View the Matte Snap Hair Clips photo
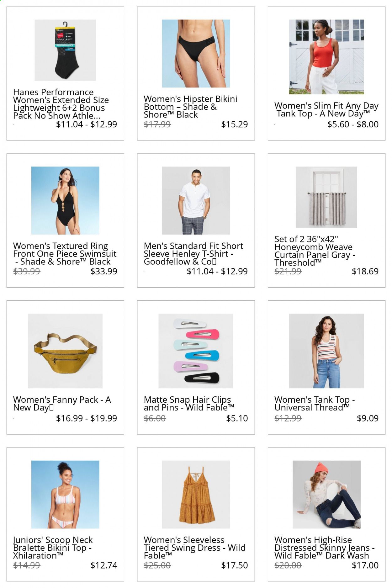 click(196, 351)
